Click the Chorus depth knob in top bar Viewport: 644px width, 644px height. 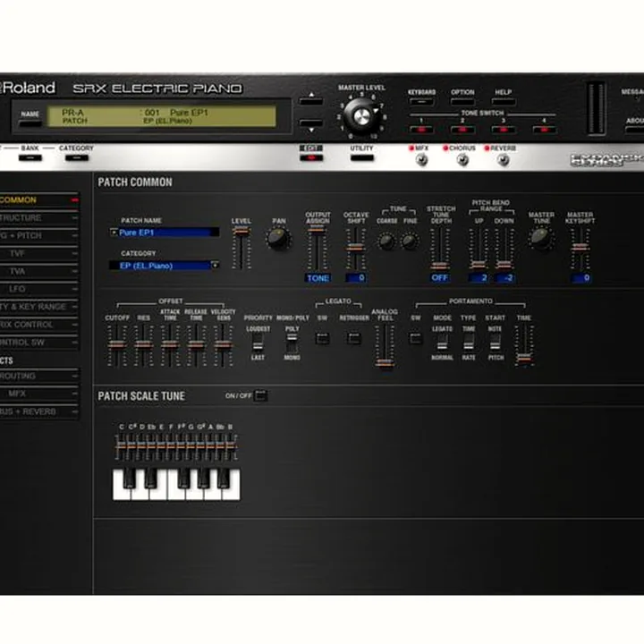pos(462,159)
